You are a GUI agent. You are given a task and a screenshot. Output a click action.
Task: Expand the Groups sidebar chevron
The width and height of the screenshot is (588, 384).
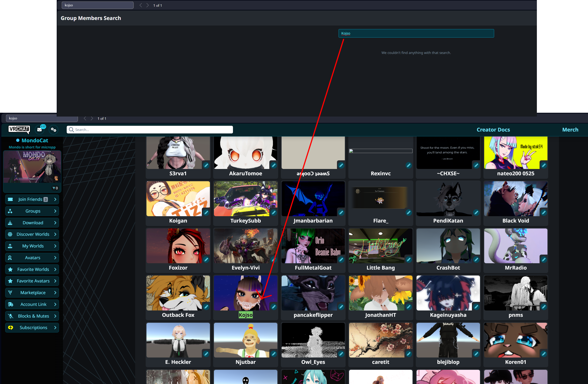click(55, 211)
